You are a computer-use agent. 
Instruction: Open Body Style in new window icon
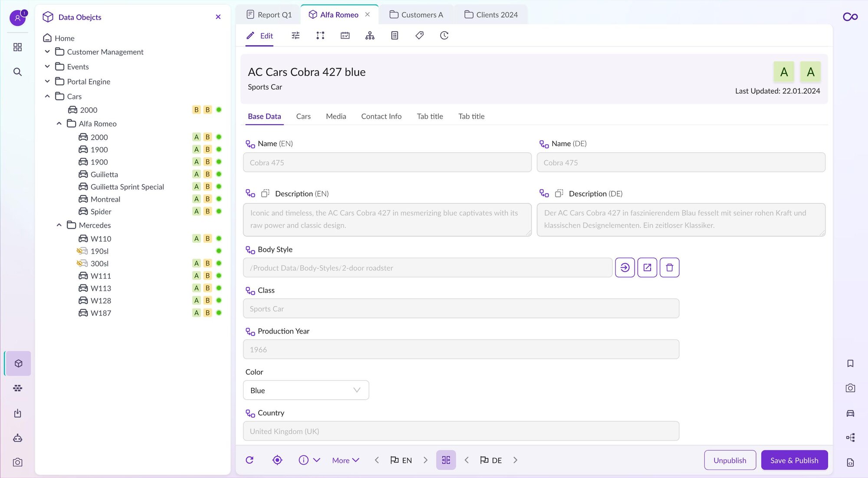coord(647,268)
